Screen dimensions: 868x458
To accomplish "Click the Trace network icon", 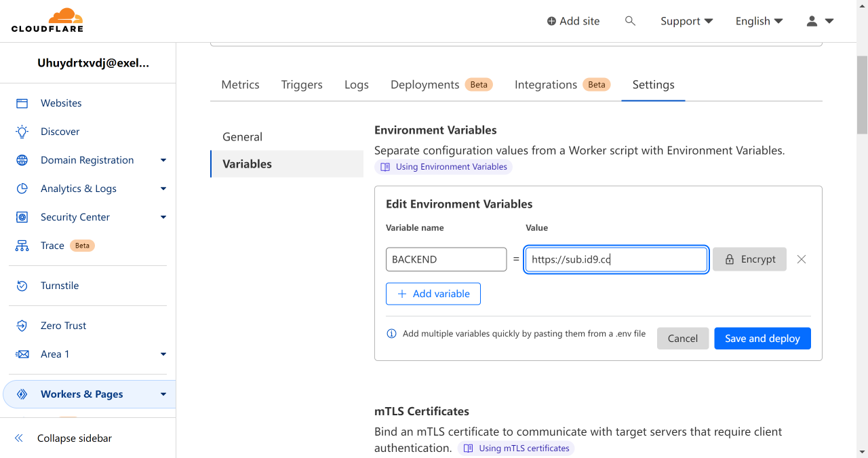I will (22, 246).
